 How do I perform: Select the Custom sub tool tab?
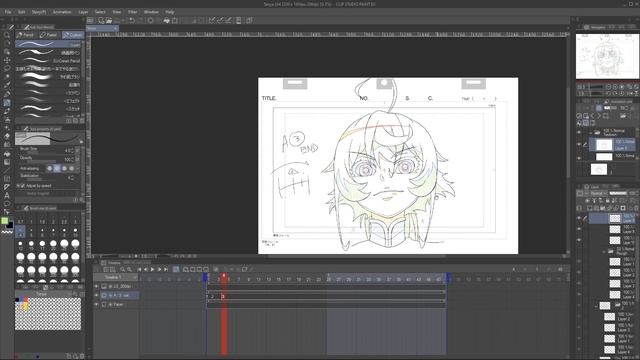[73, 35]
